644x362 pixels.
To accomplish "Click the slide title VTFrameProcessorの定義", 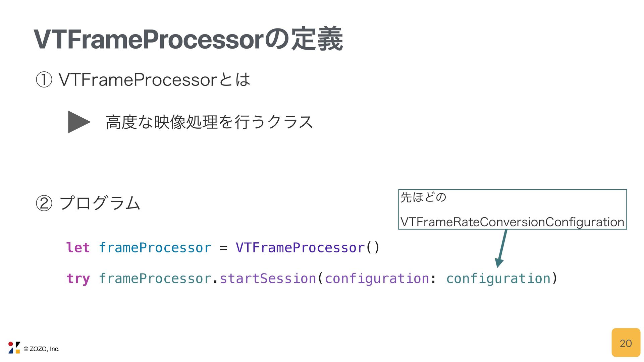I will [x=188, y=39].
